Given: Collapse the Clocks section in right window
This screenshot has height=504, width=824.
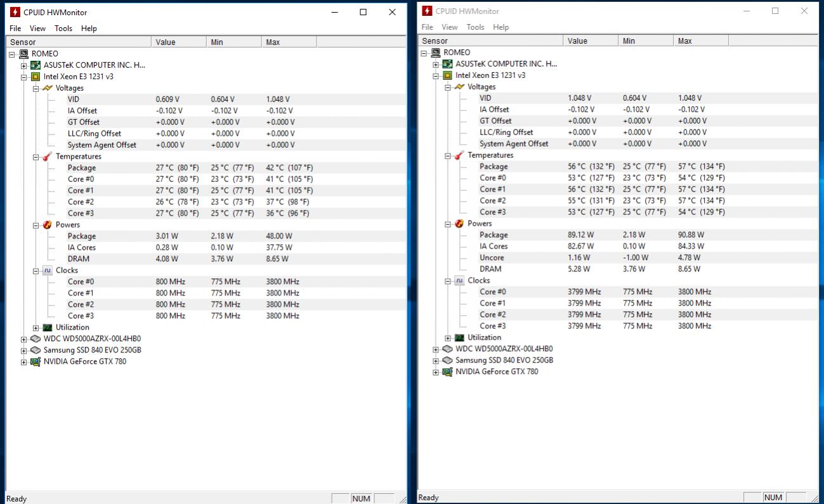Looking at the screenshot, I should [x=448, y=281].
